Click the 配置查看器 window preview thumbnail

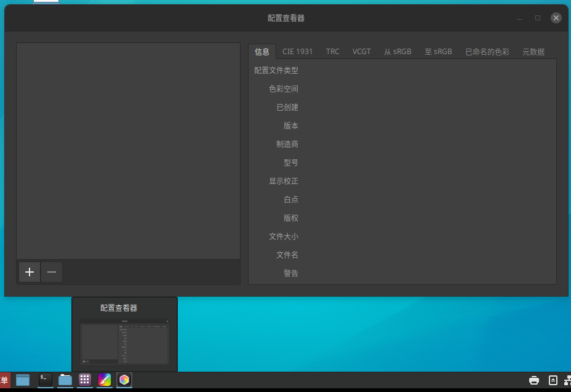point(124,342)
